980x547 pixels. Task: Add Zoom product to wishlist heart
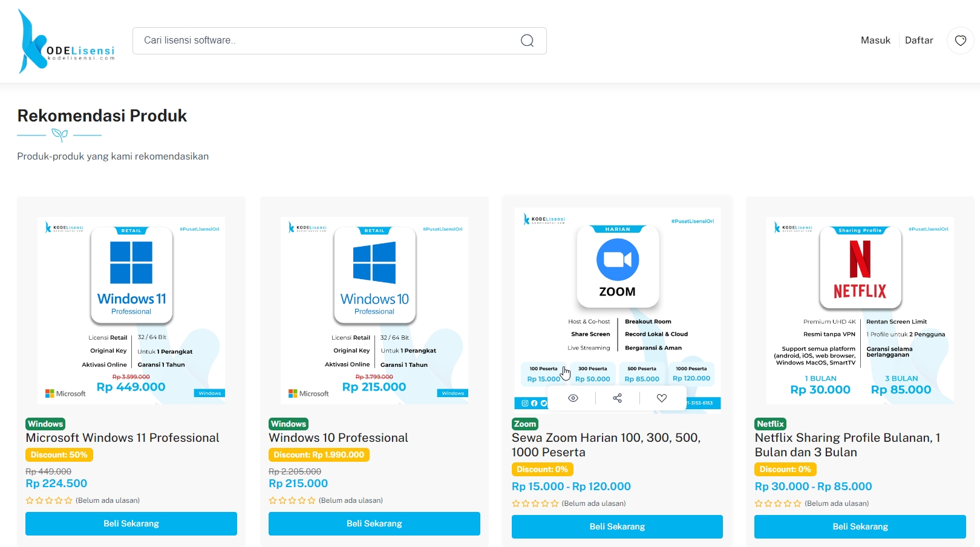pos(662,398)
